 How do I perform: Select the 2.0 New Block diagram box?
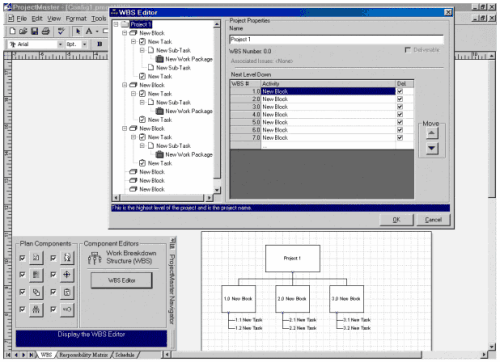pos(292,299)
